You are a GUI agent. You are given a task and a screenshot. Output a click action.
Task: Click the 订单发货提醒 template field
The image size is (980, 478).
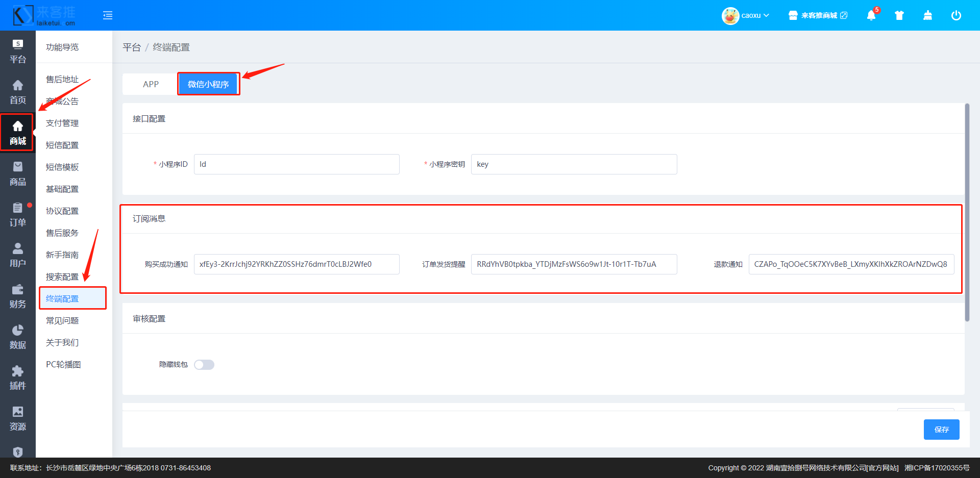click(x=574, y=264)
